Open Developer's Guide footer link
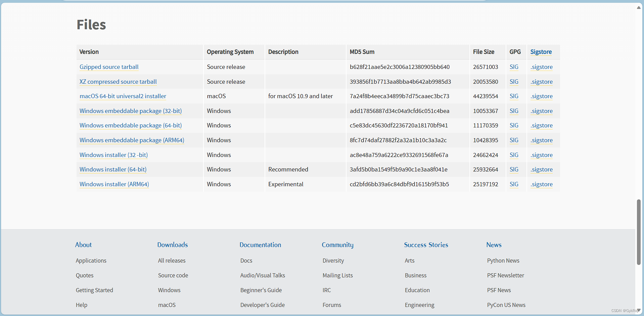The height and width of the screenshot is (316, 644). pos(263,305)
